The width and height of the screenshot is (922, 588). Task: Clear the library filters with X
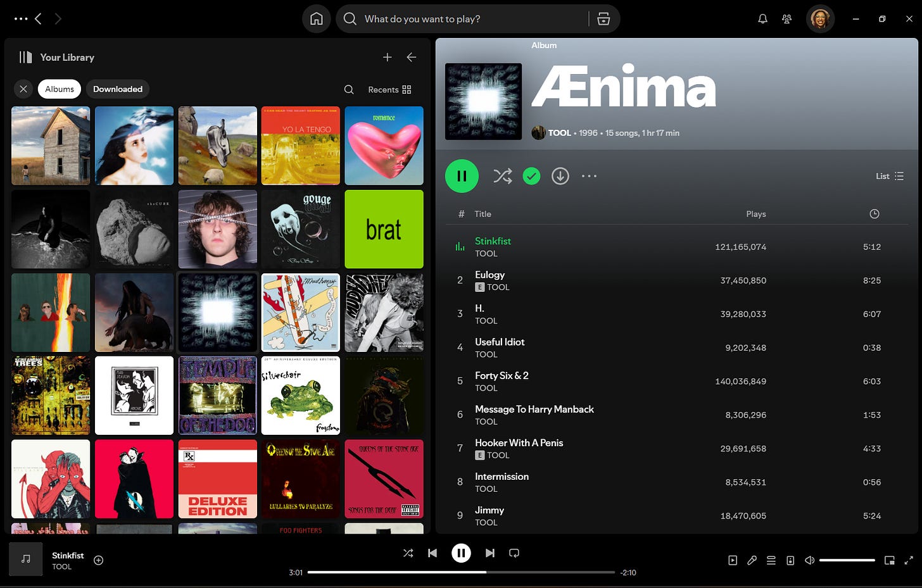click(x=23, y=89)
